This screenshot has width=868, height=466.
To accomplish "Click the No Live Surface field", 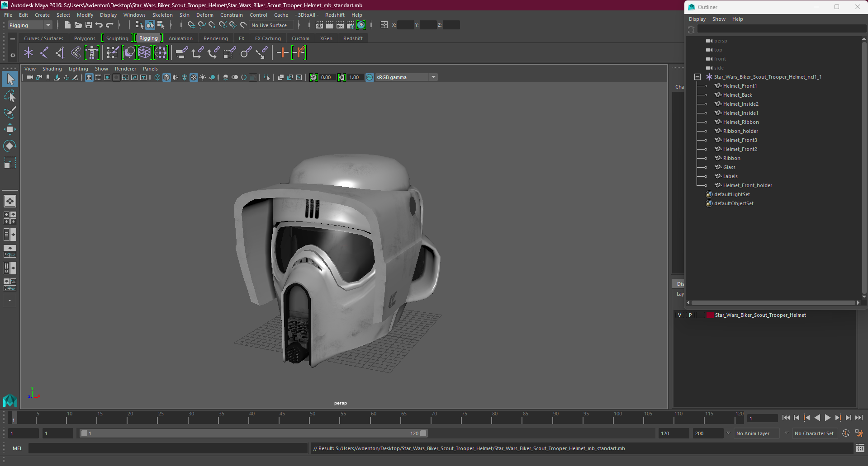I will tap(270, 25).
